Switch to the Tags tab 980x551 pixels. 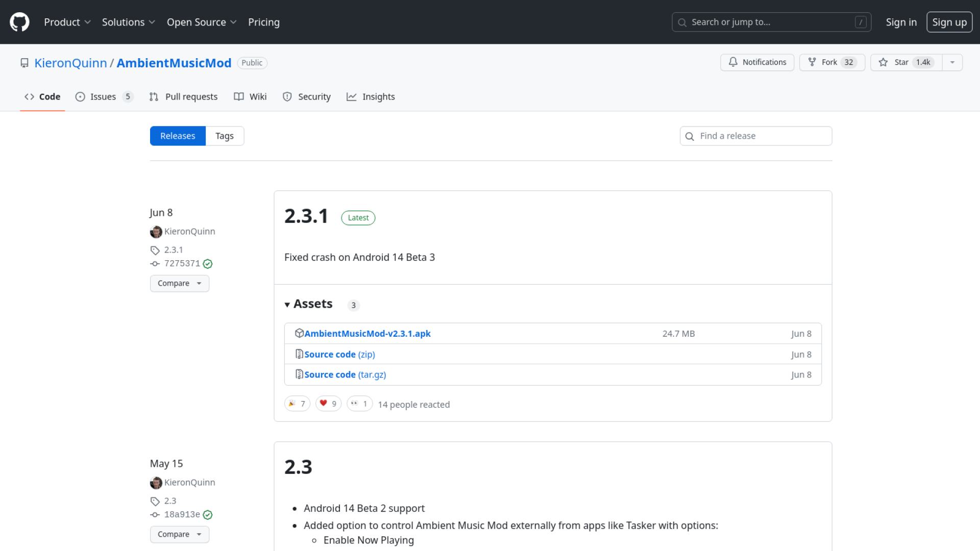(224, 136)
